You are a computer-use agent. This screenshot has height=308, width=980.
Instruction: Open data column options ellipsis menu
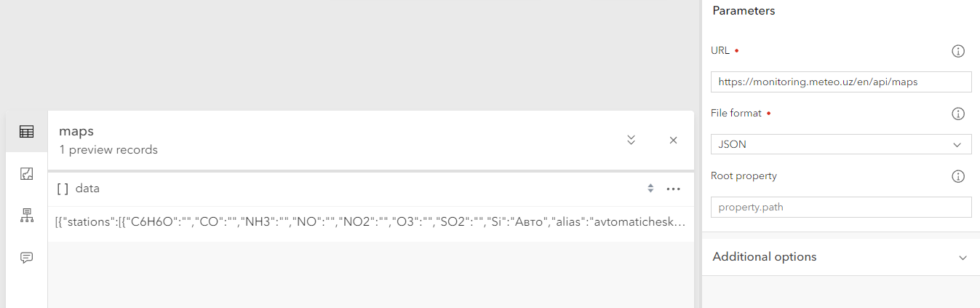tap(673, 189)
